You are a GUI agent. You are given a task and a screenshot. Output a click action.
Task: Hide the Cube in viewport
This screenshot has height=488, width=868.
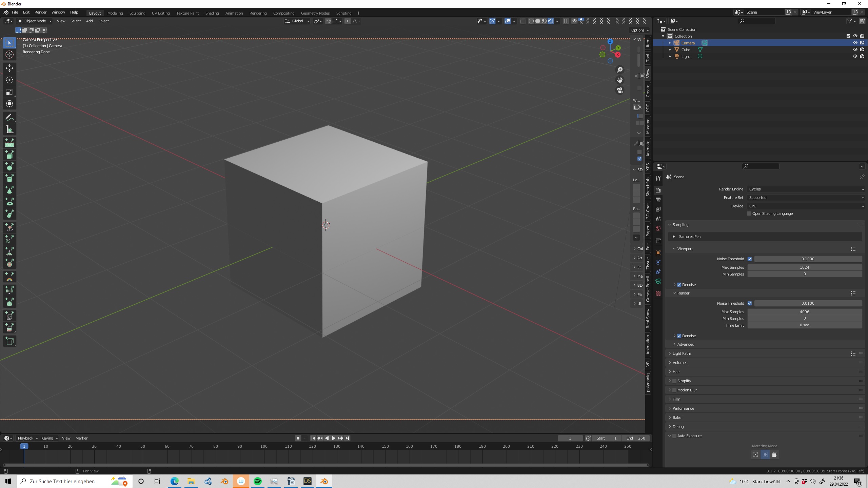[855, 49]
